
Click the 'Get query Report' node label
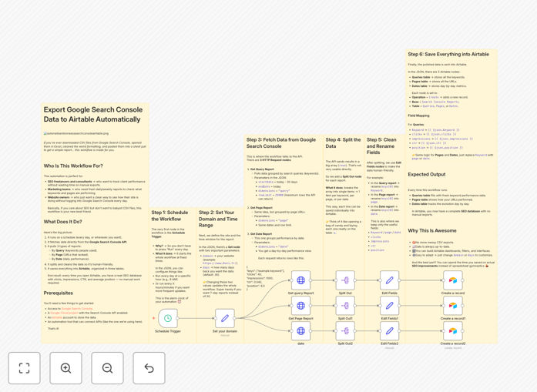[300, 293]
